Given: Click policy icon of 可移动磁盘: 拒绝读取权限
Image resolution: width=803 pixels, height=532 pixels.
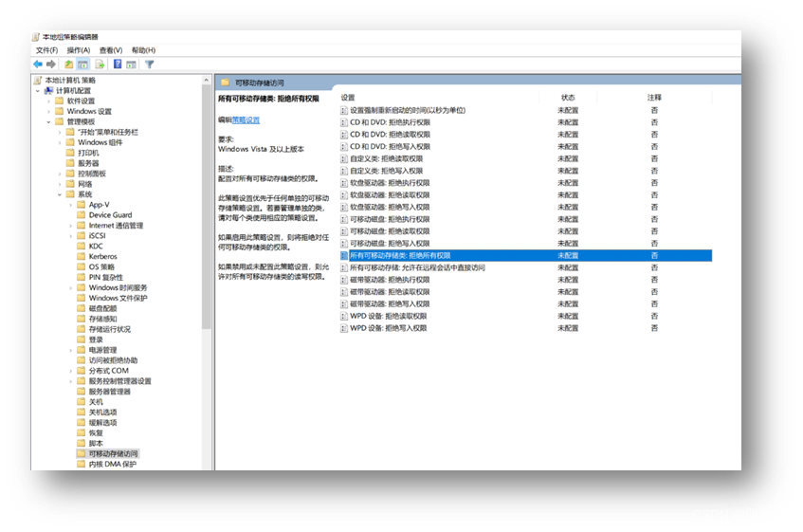Looking at the screenshot, I should point(344,231).
